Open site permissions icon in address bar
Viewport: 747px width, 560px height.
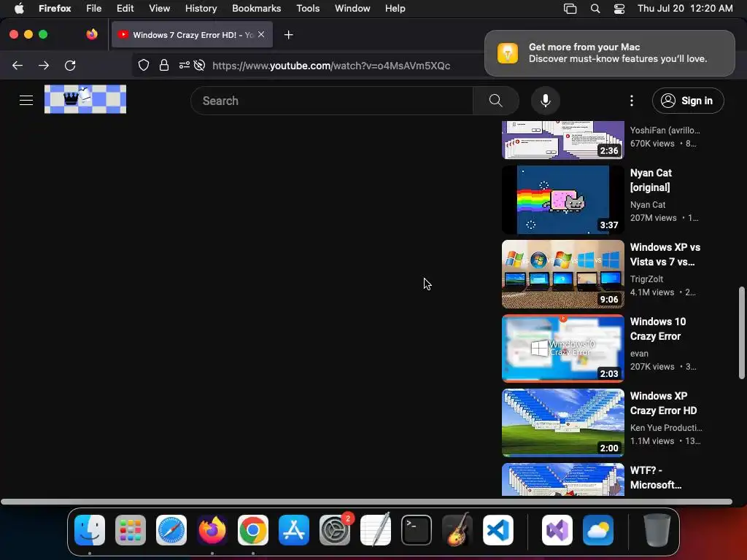click(x=185, y=65)
